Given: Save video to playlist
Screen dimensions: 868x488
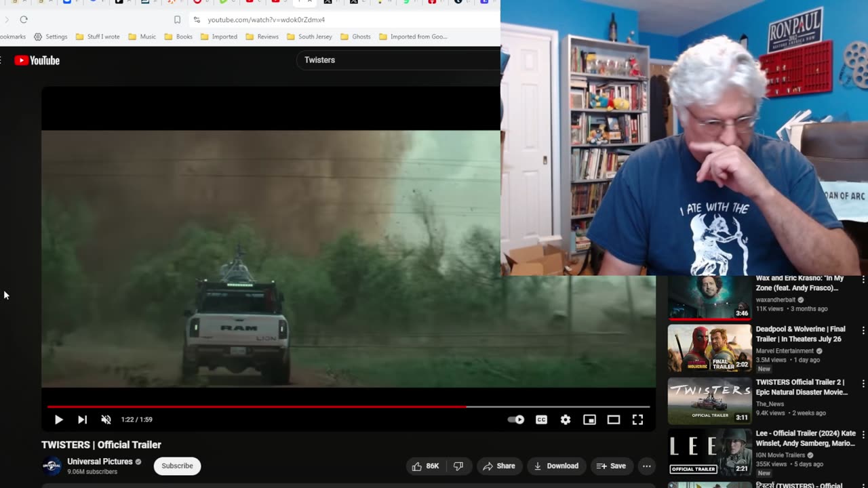Looking at the screenshot, I should point(611,466).
